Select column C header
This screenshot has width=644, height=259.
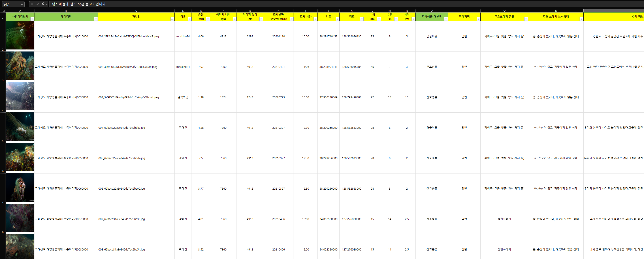tap(136, 11)
